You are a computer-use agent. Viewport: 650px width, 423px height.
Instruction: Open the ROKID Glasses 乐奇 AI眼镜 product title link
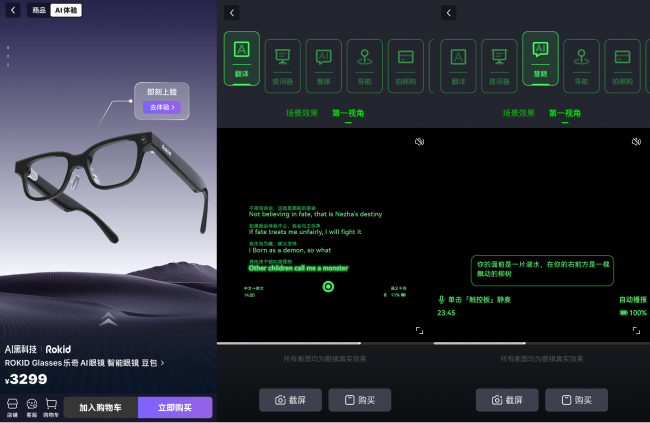click(x=84, y=363)
